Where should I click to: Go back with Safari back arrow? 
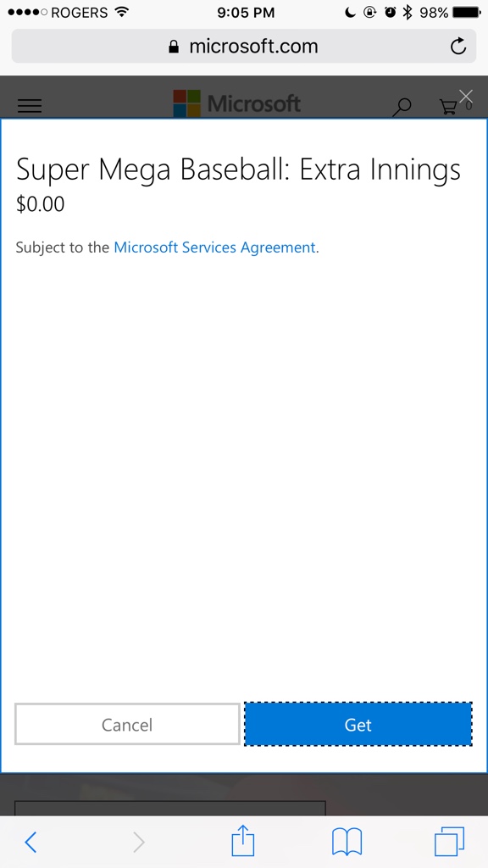point(31,842)
